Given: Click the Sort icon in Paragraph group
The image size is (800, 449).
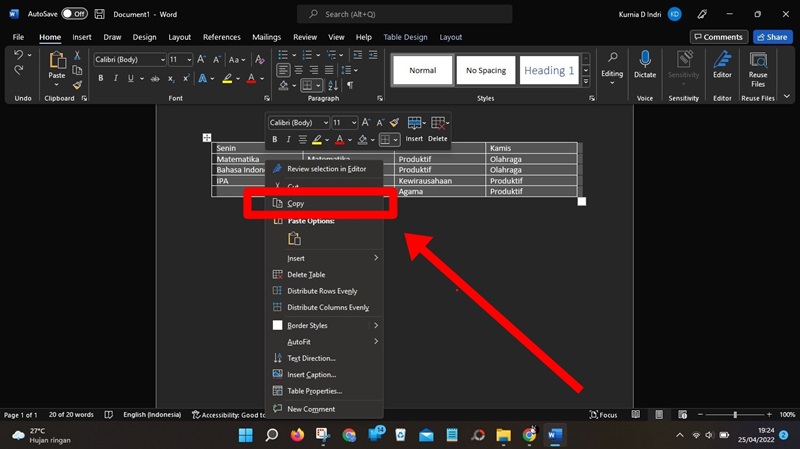Looking at the screenshot, I should (333, 85).
